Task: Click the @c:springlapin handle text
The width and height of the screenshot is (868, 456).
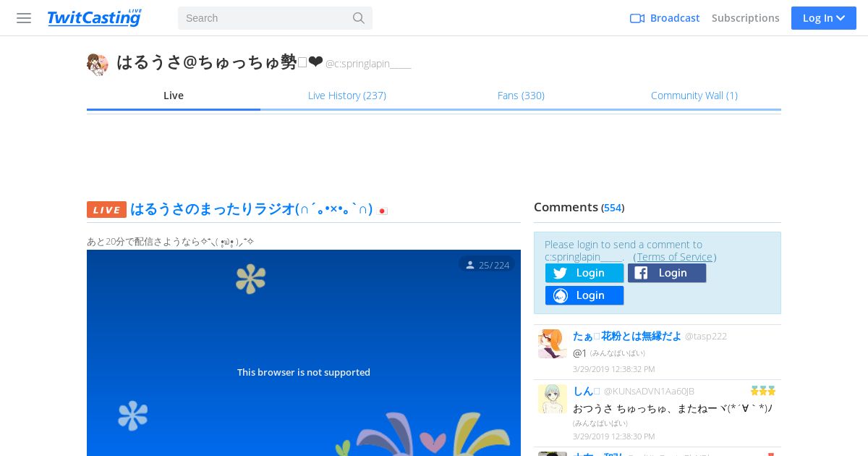Action: pyautogui.click(x=368, y=64)
